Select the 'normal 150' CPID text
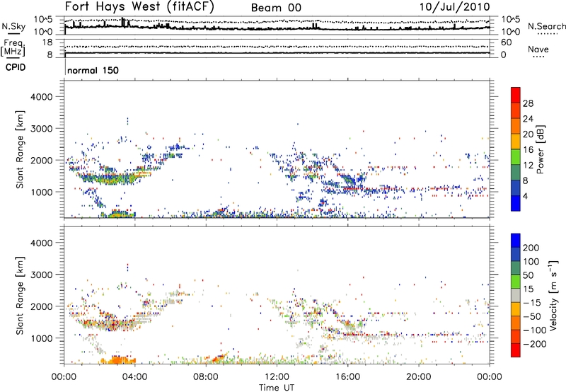 93,70
